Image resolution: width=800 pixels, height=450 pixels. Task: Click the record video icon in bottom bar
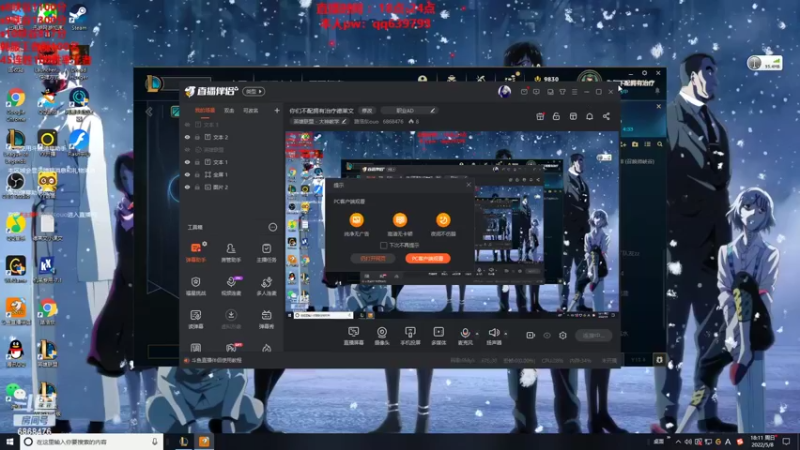pos(531,335)
